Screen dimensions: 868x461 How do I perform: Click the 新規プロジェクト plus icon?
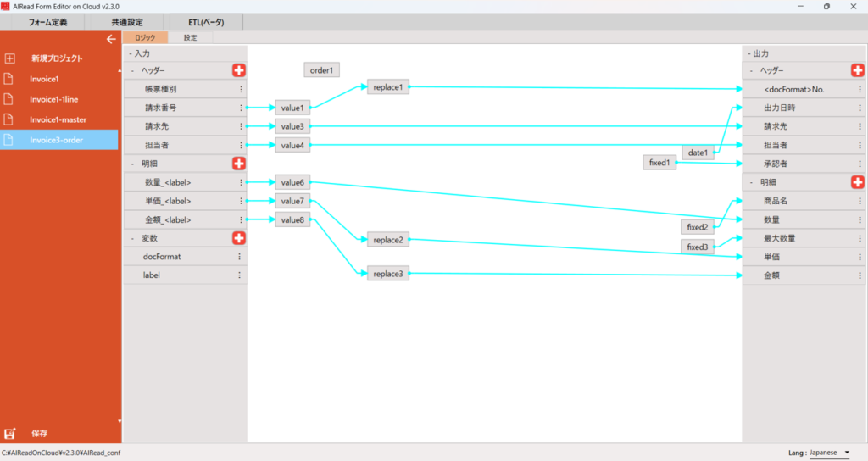[x=10, y=58]
